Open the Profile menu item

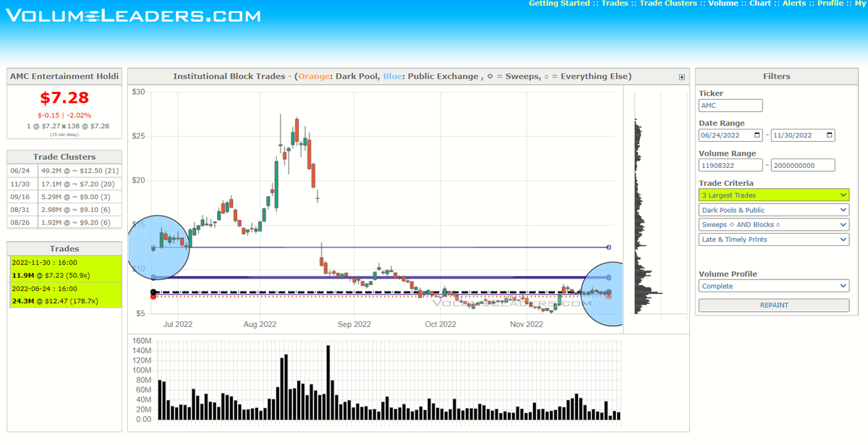pyautogui.click(x=830, y=4)
